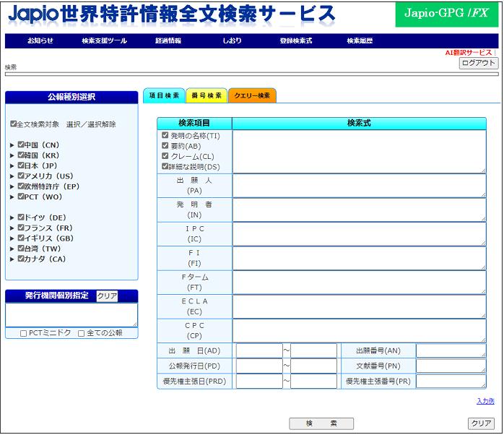Toggle the 要約(AB) checkbox
This screenshot has width=504, height=435.
click(x=165, y=145)
